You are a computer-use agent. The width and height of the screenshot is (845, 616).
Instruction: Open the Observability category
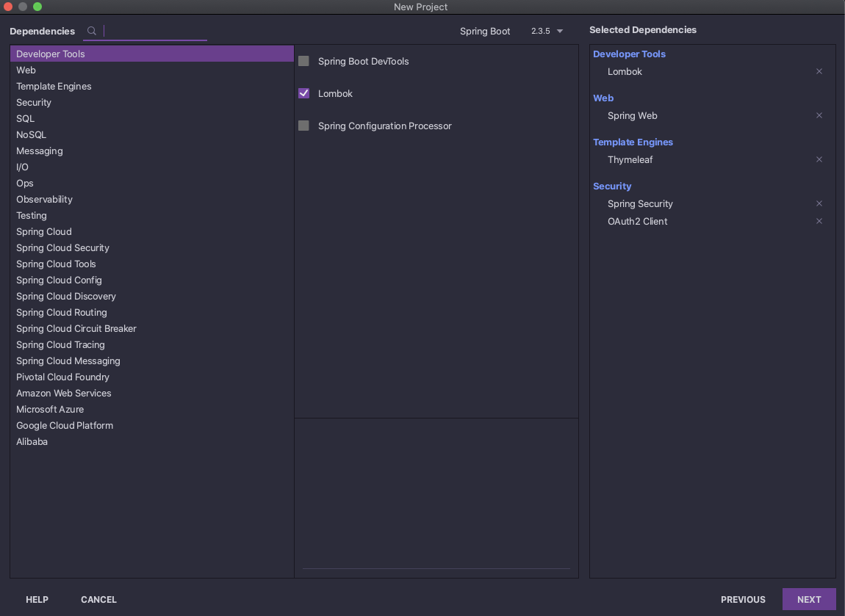point(152,199)
